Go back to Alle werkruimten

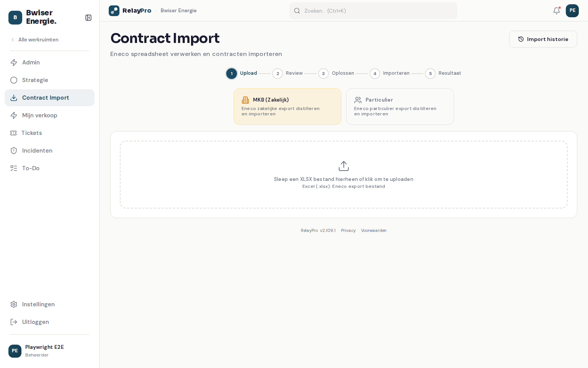35,39
